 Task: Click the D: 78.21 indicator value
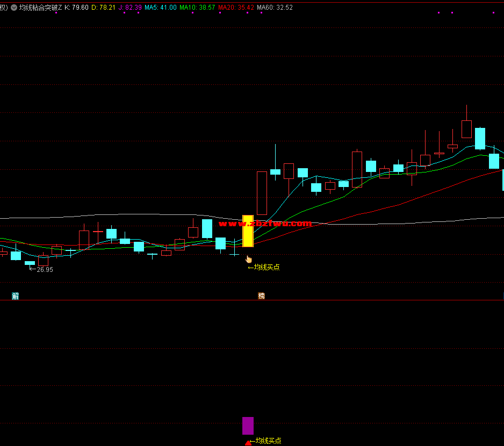[103, 8]
